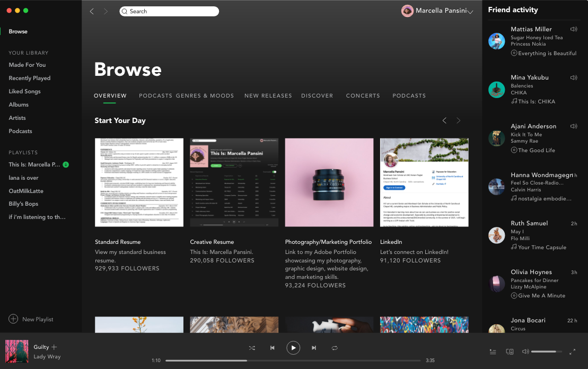Open Podcasts in the sidebar library
588x369 pixels.
click(x=20, y=131)
